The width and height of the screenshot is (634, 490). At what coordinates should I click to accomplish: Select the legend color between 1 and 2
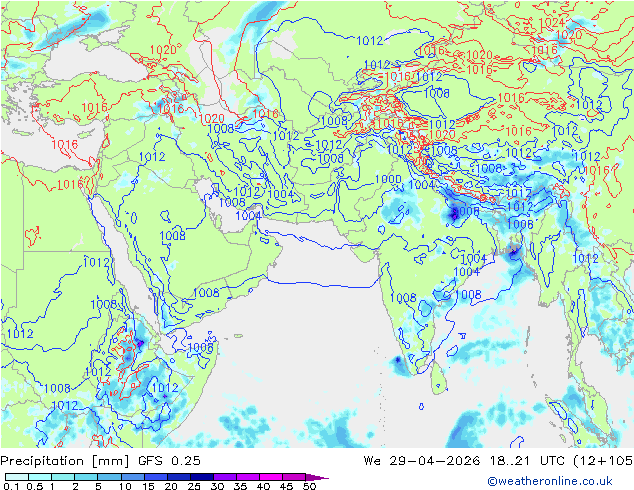coord(63,477)
